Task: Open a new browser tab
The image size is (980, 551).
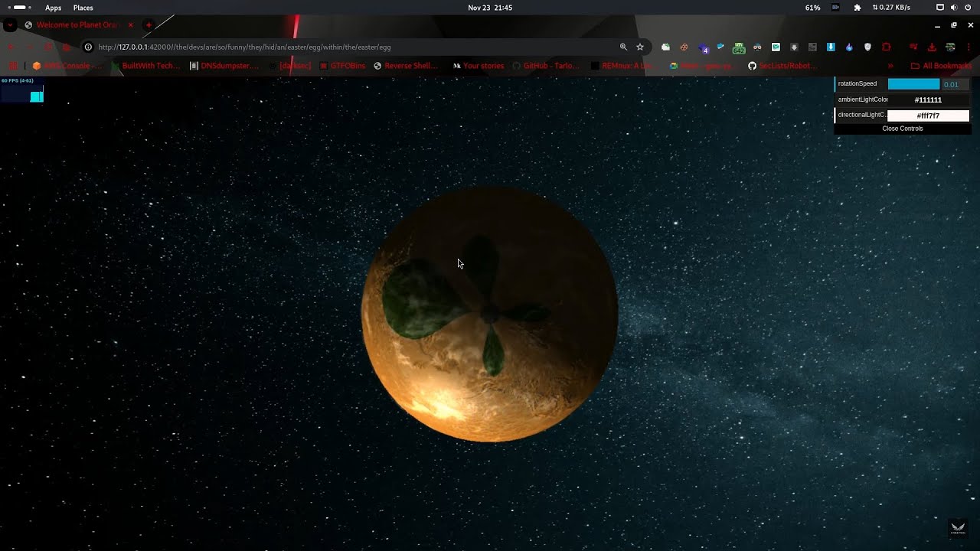Action: click(x=149, y=25)
